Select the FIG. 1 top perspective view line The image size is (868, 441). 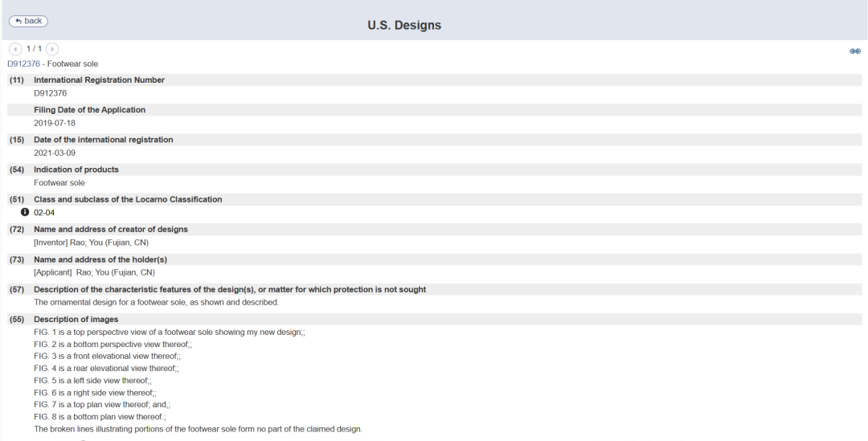point(170,332)
